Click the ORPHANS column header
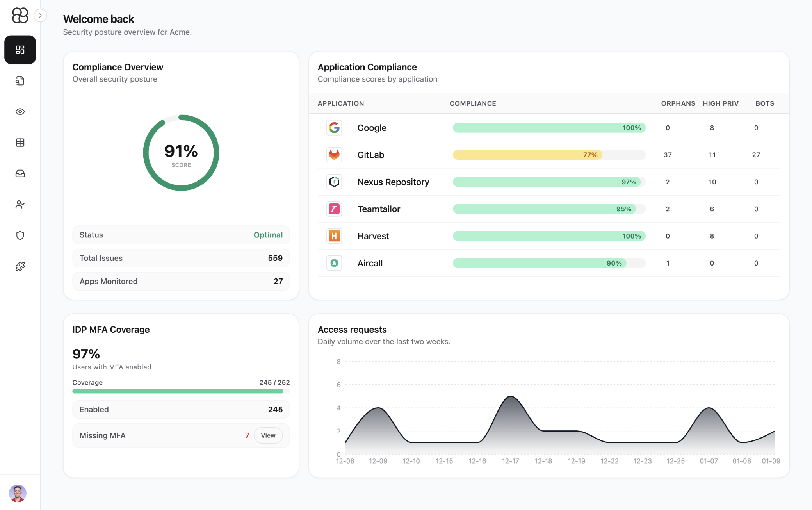The image size is (812, 510). (x=678, y=103)
